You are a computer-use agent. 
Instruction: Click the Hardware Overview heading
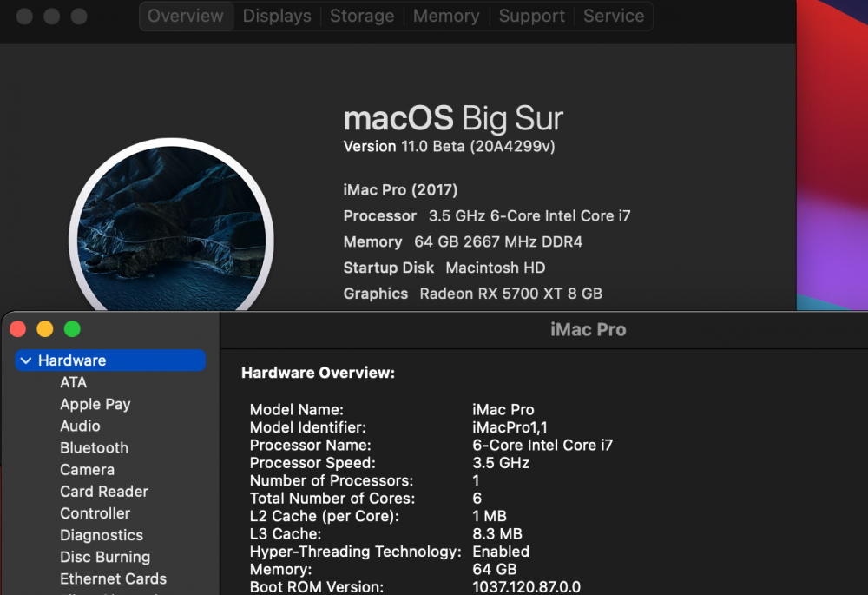pyautogui.click(x=319, y=373)
